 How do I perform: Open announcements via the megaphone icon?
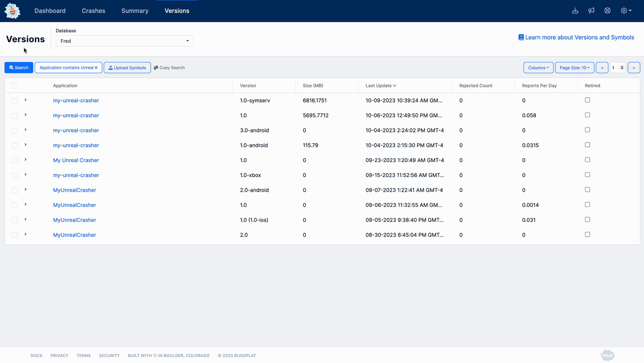[591, 11]
